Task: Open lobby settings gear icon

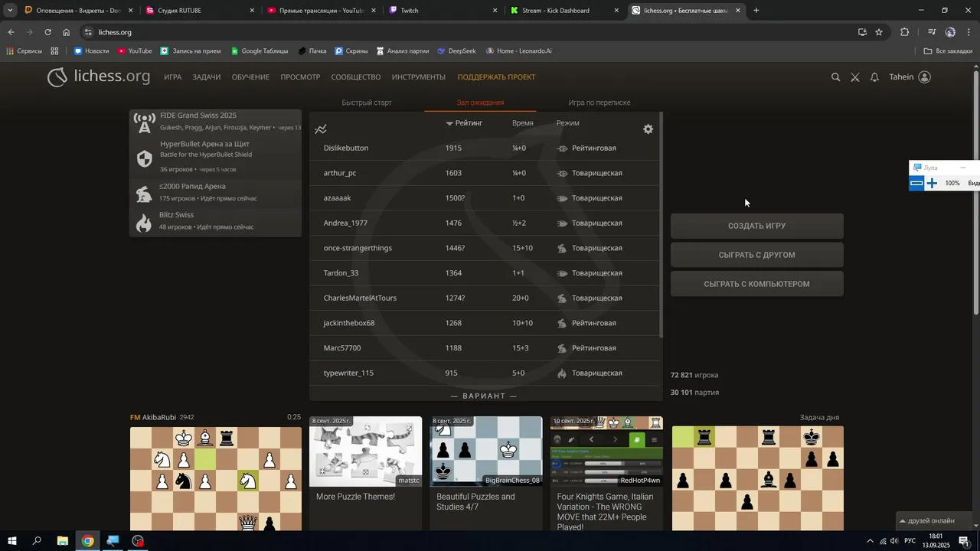Action: tap(648, 129)
